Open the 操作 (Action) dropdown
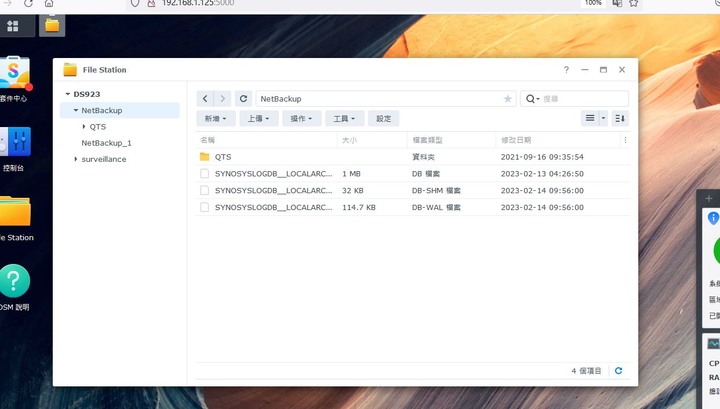 301,118
